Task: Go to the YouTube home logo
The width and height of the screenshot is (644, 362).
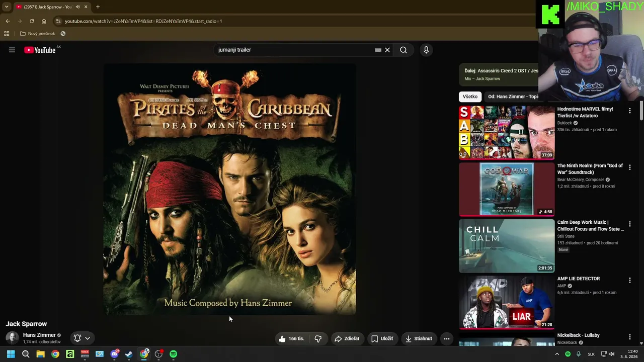Action: [x=40, y=50]
